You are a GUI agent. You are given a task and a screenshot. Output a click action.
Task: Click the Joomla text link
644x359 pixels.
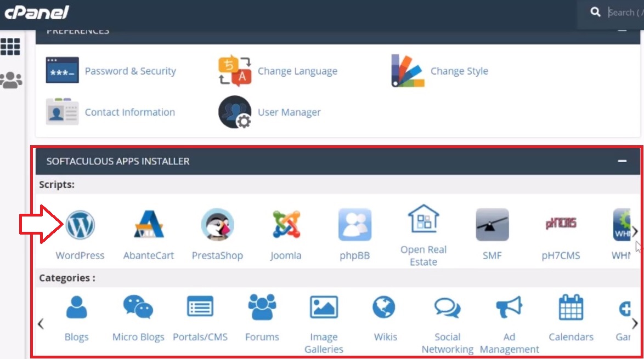point(286,255)
